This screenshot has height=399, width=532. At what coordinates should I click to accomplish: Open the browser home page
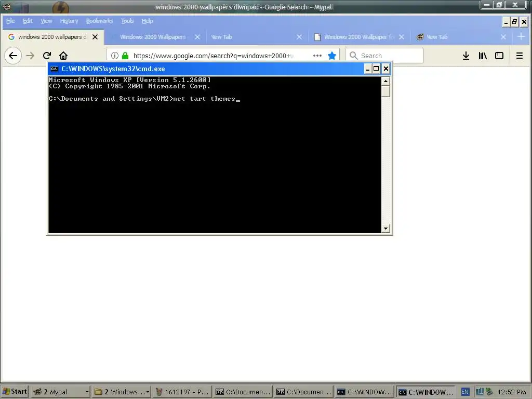point(63,56)
